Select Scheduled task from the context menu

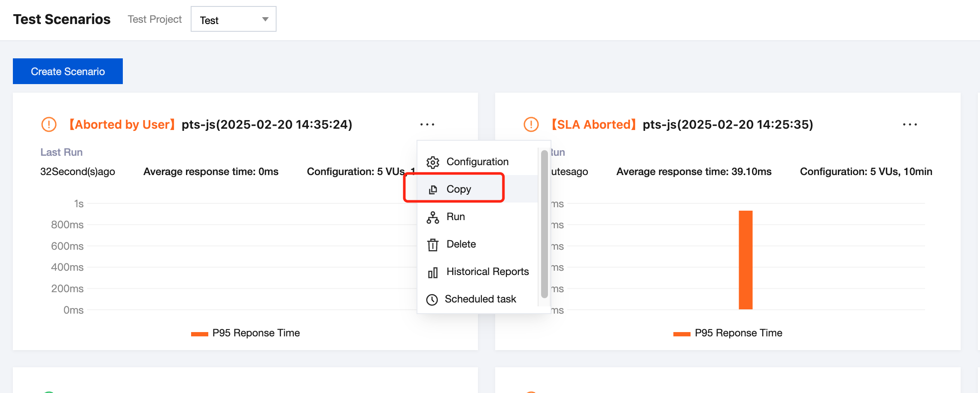click(478, 299)
